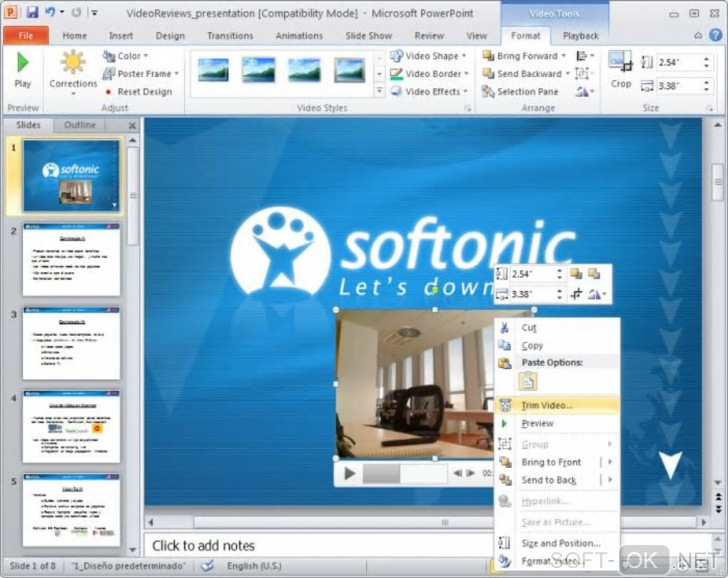This screenshot has height=578, width=728.
Task: Select the second video style thumbnail
Action: [258, 70]
